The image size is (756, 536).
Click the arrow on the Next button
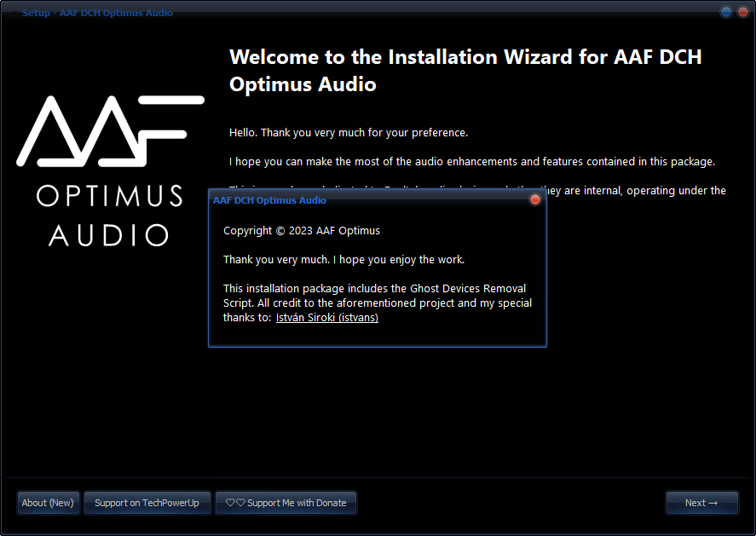tap(713, 503)
